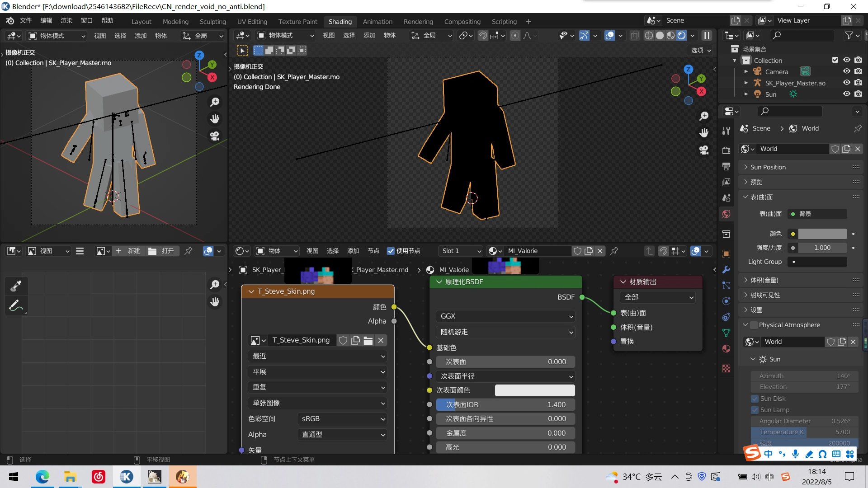The width and height of the screenshot is (868, 488).
Task: Switch to rendered viewport shading mode
Action: pyautogui.click(x=682, y=36)
